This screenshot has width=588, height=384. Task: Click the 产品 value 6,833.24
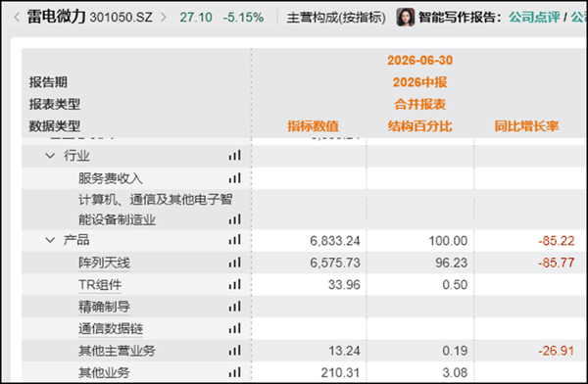click(335, 240)
